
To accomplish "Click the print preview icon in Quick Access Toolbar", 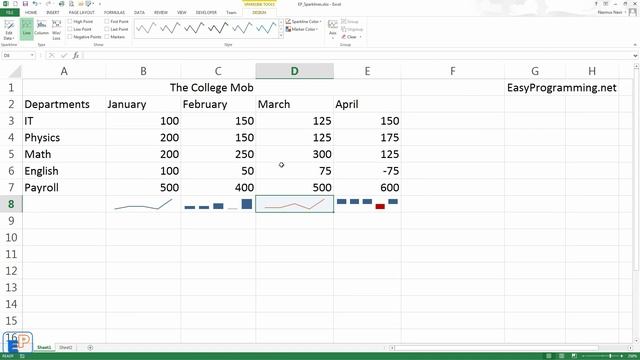I will [x=71, y=4].
